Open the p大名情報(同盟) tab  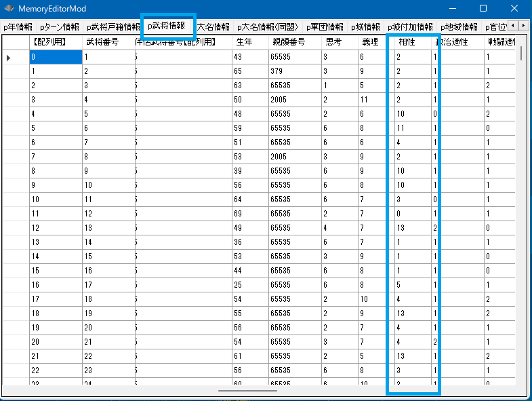coord(267,27)
